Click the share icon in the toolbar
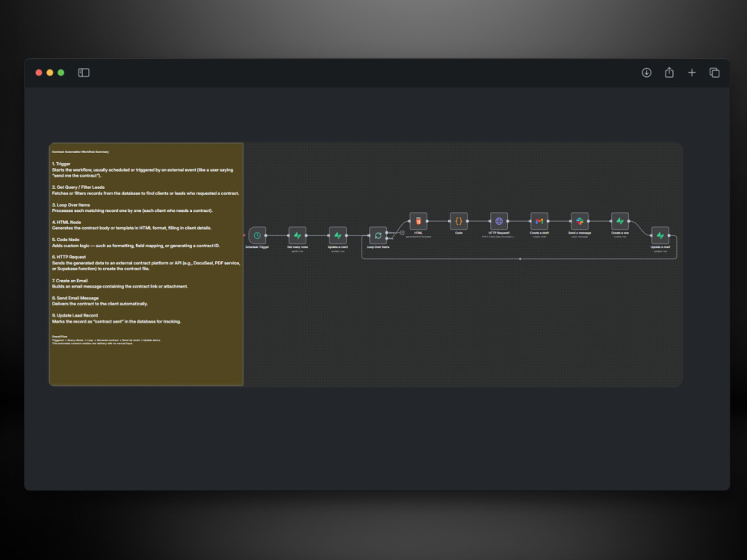 [x=669, y=72]
